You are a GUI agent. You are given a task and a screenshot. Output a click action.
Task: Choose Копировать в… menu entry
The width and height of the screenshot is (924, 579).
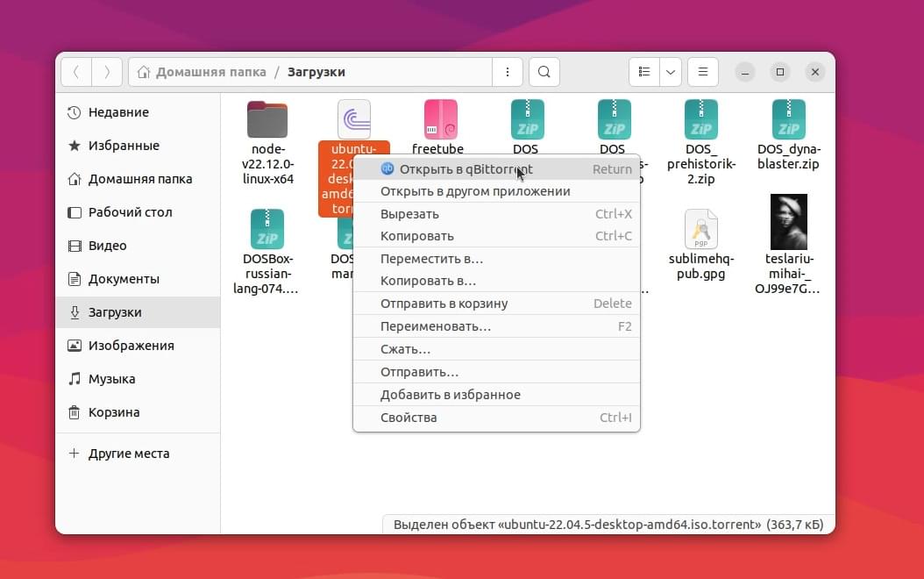496,282
